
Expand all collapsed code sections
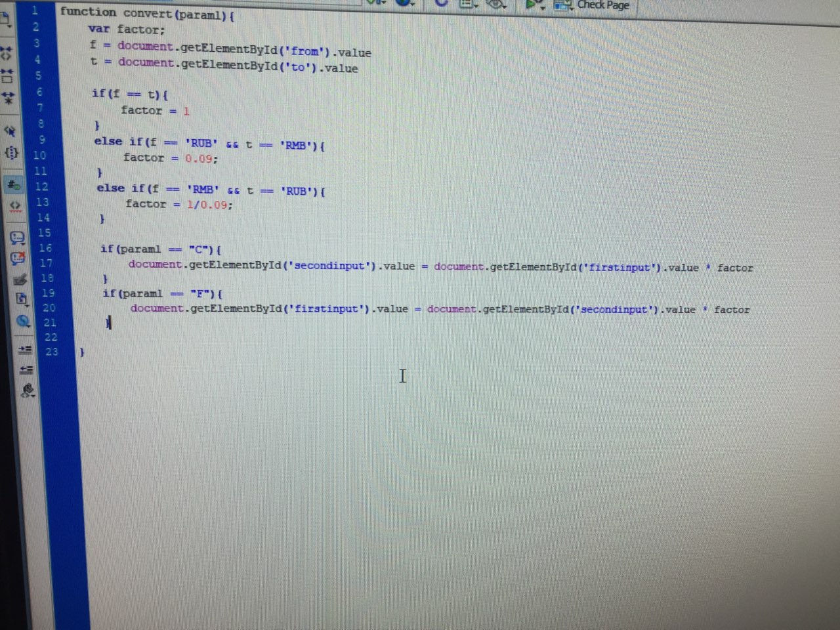(8, 98)
